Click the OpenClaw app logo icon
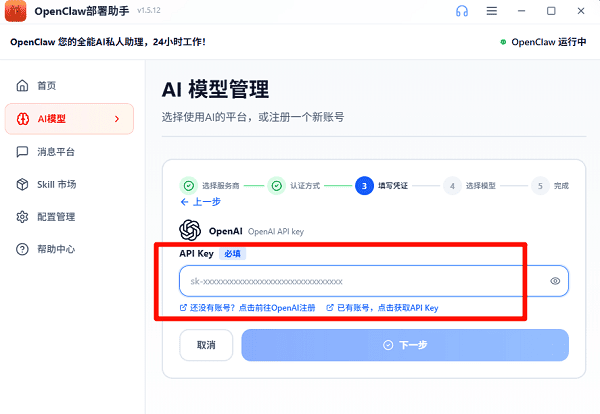 (15, 11)
